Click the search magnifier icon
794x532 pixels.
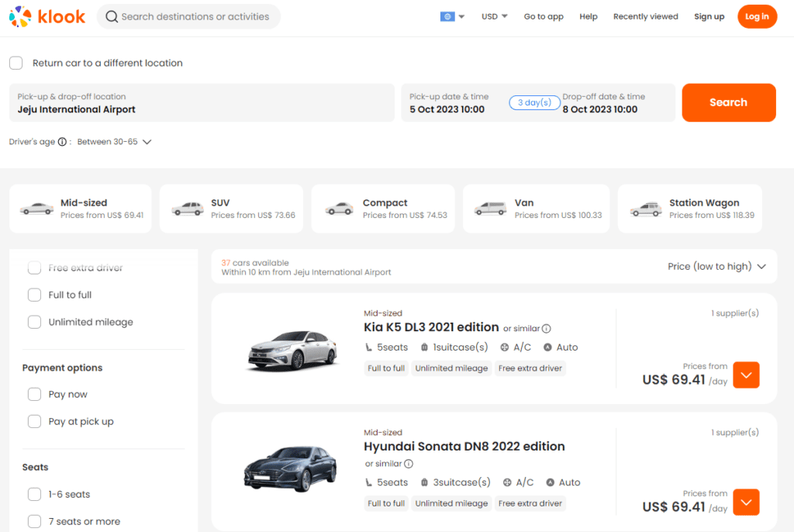pyautogui.click(x=112, y=17)
